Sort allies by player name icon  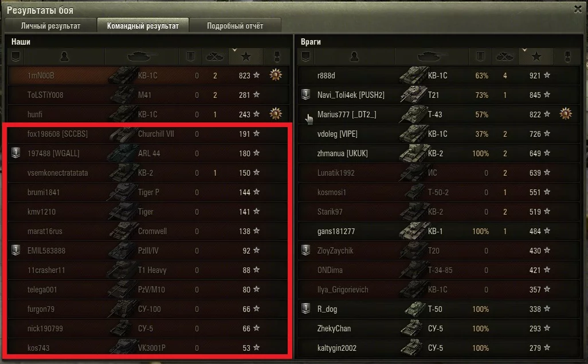click(x=65, y=57)
